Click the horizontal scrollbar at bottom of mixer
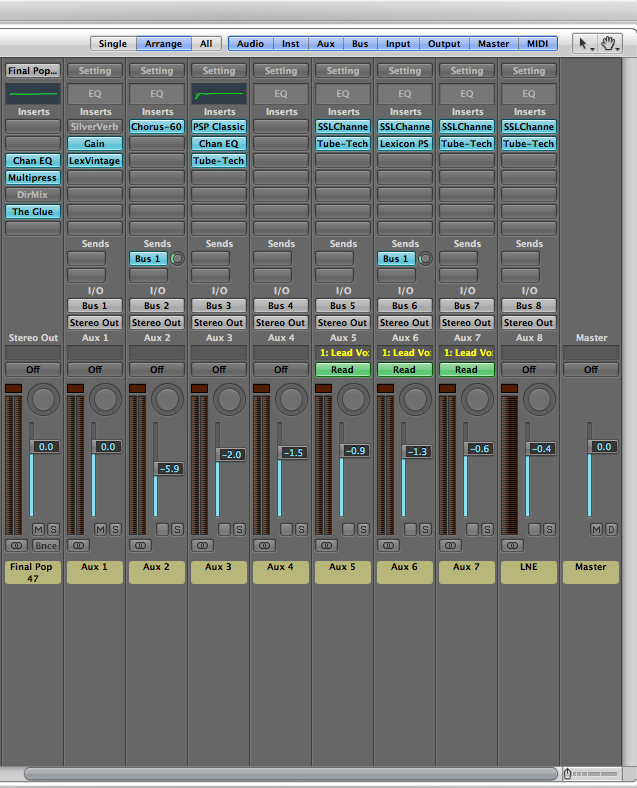 point(291,773)
